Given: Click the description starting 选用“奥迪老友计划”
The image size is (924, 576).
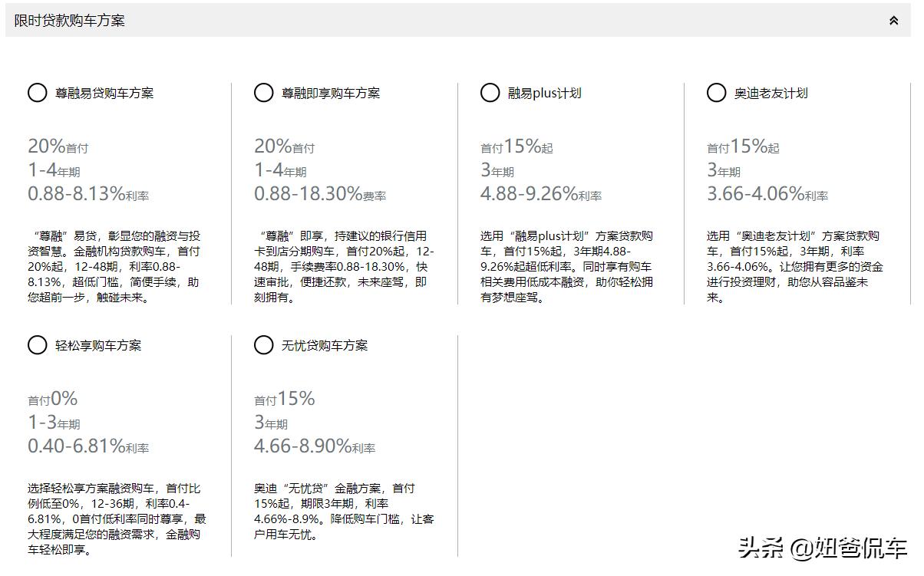Looking at the screenshot, I should (795, 267).
